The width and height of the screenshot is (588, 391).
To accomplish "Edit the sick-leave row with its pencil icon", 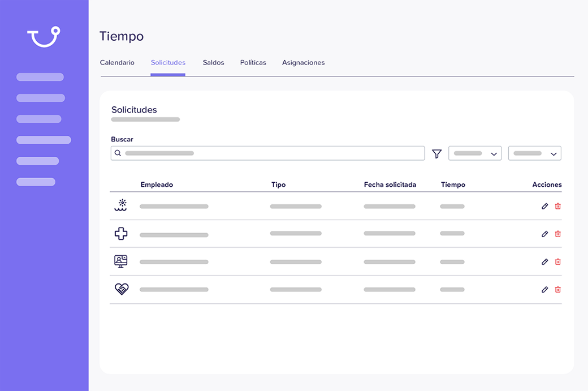I will coord(544,233).
